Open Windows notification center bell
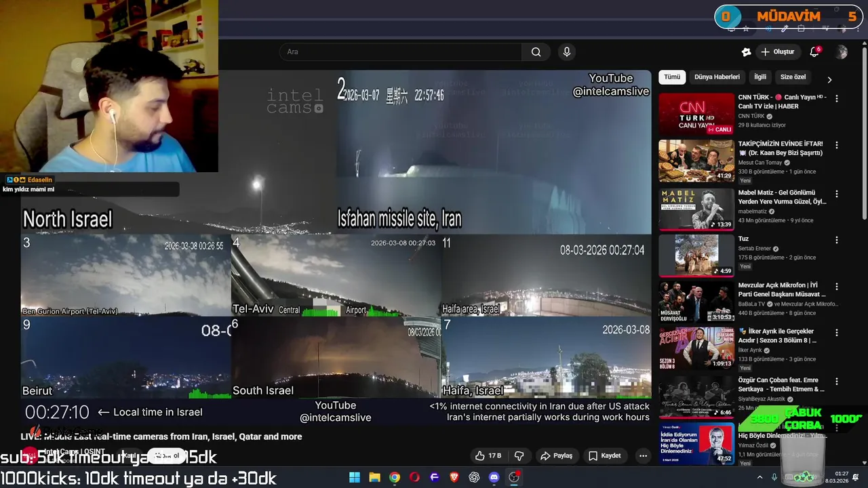This screenshot has width=868, height=488. (856, 477)
